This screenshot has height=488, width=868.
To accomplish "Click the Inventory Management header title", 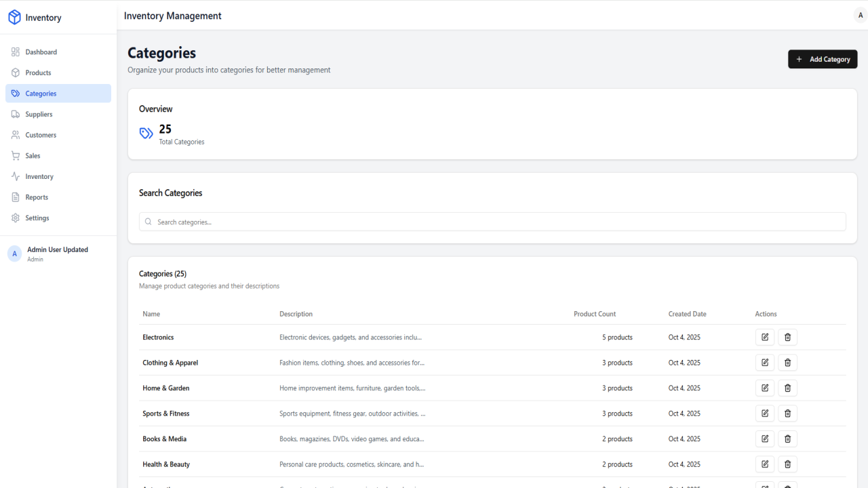I will point(173,16).
